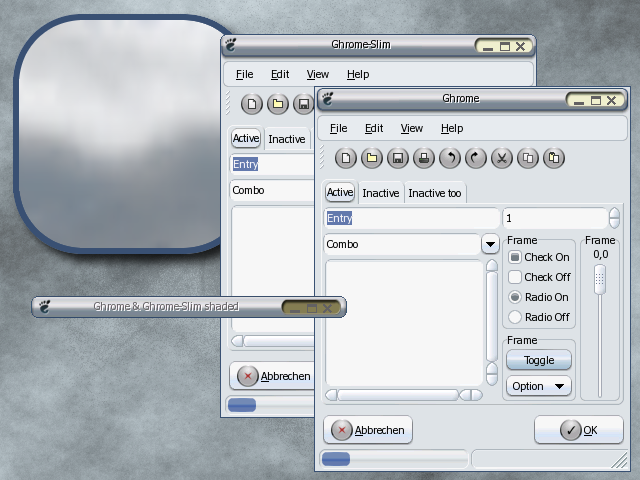Maximize the Ghrome-Slim window

(x=505, y=47)
